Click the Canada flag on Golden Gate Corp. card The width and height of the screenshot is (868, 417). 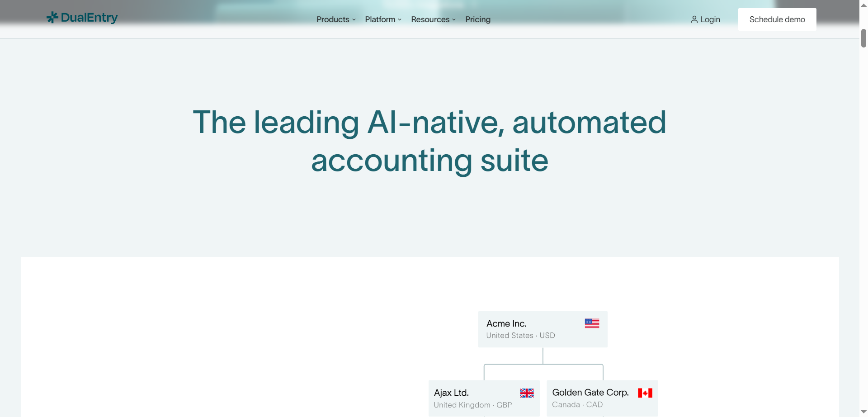click(x=645, y=393)
